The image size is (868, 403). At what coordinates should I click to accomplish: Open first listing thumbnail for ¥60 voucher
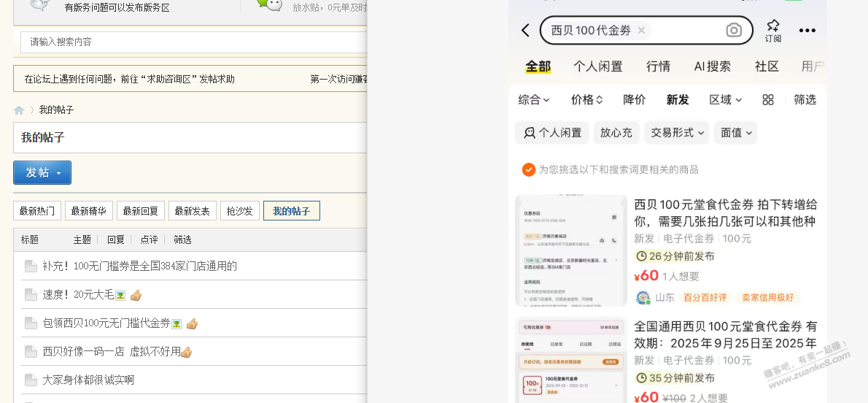coord(570,250)
